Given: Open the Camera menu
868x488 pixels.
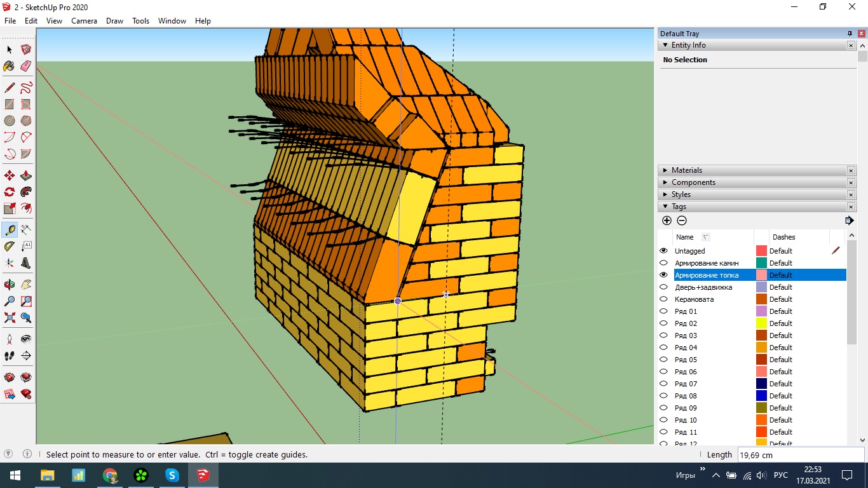Looking at the screenshot, I should 84,21.
